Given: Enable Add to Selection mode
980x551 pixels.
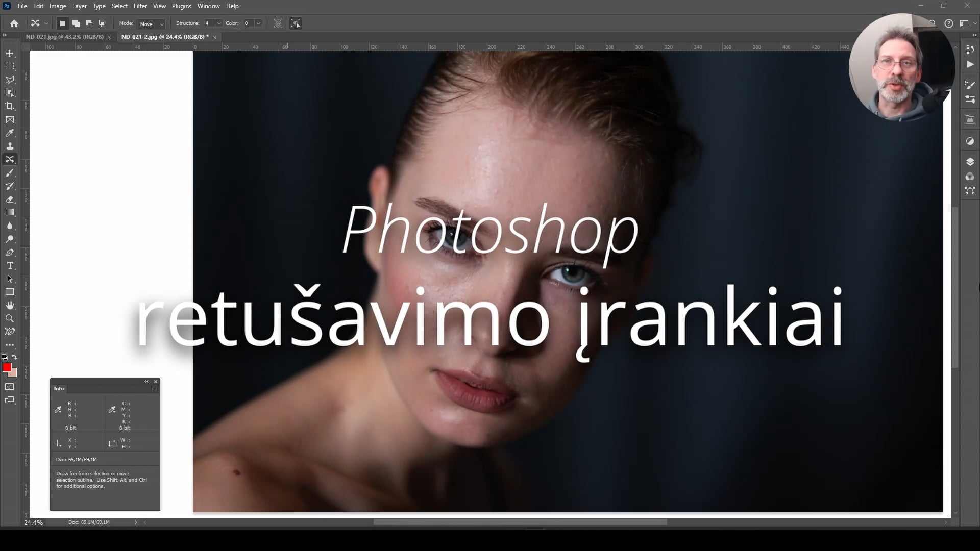Looking at the screenshot, I should [x=76, y=23].
